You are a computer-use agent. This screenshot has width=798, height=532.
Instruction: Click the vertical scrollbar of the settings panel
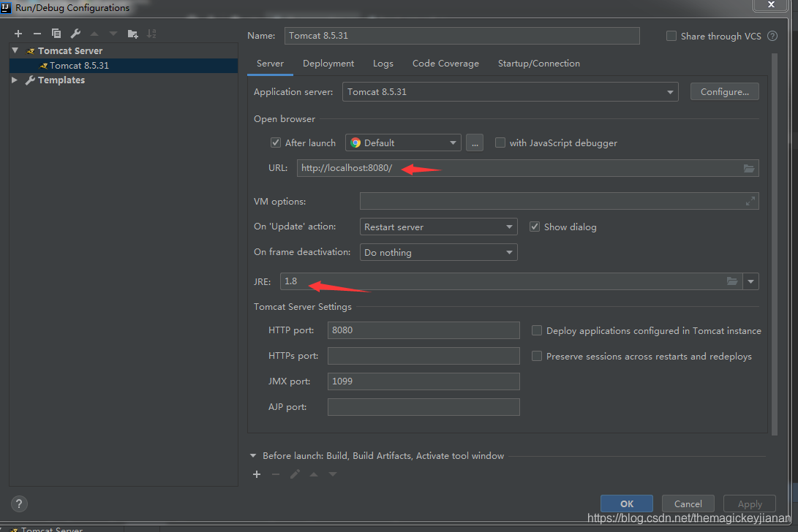775,244
